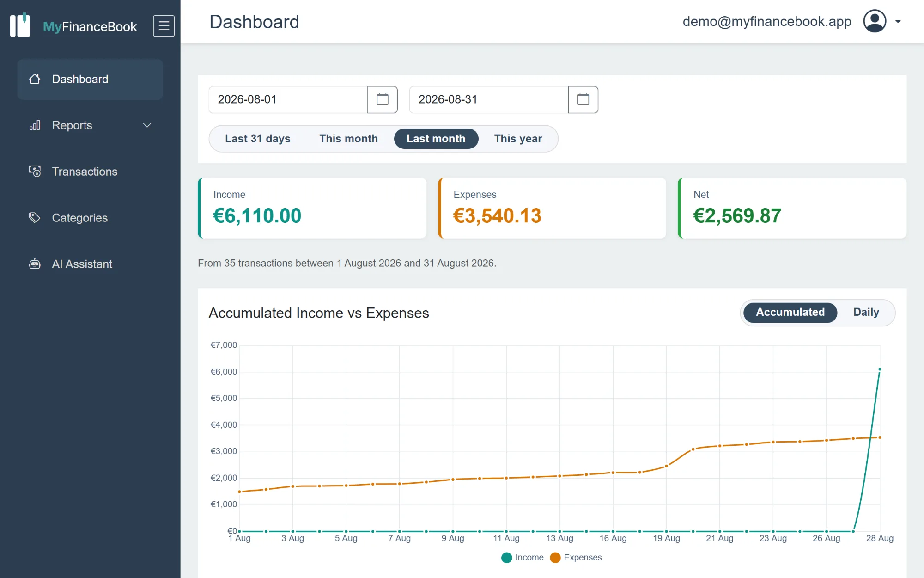
Task: Click the 35 transactions summary text
Action: point(347,263)
